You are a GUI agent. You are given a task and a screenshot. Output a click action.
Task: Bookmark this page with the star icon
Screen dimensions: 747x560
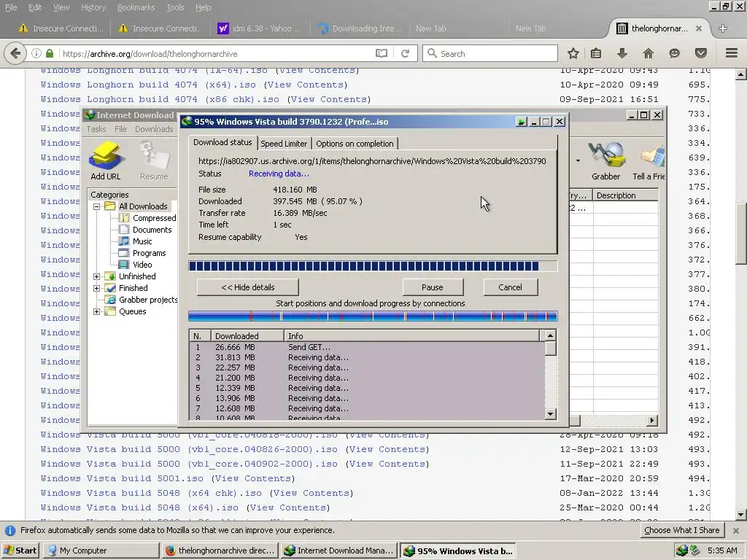[x=573, y=53]
